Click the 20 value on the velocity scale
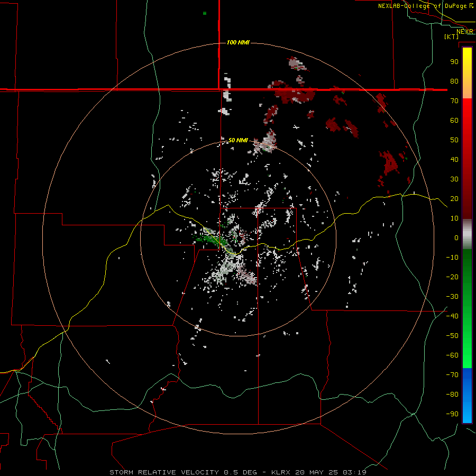476x476 pixels. [x=454, y=199]
